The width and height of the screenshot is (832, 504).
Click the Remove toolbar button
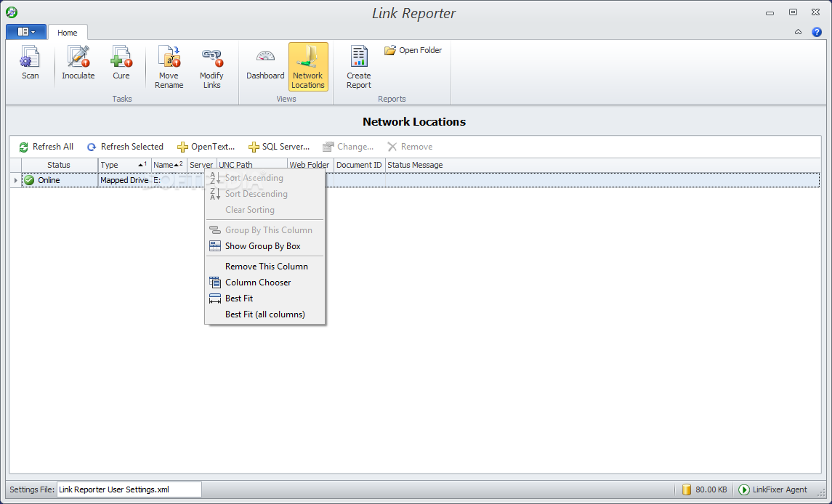point(410,147)
